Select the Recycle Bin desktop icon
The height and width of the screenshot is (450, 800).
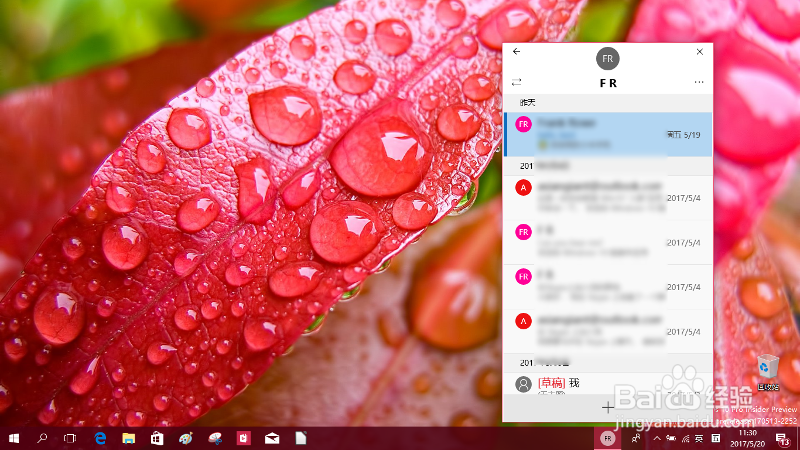coord(767,372)
